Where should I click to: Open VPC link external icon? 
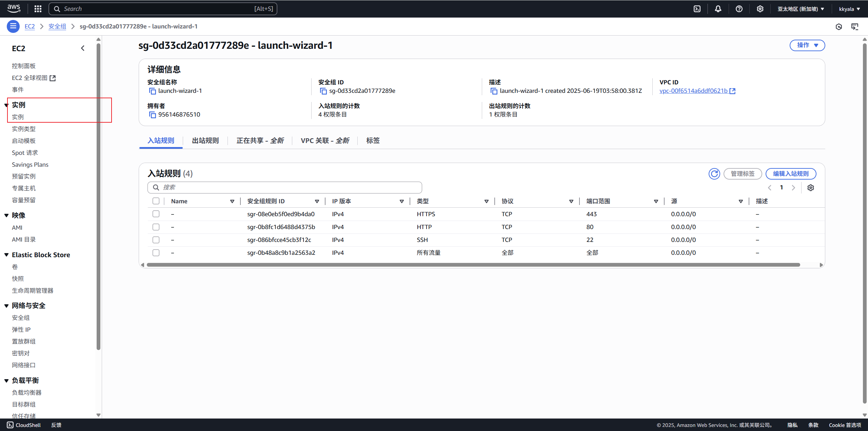pos(732,91)
